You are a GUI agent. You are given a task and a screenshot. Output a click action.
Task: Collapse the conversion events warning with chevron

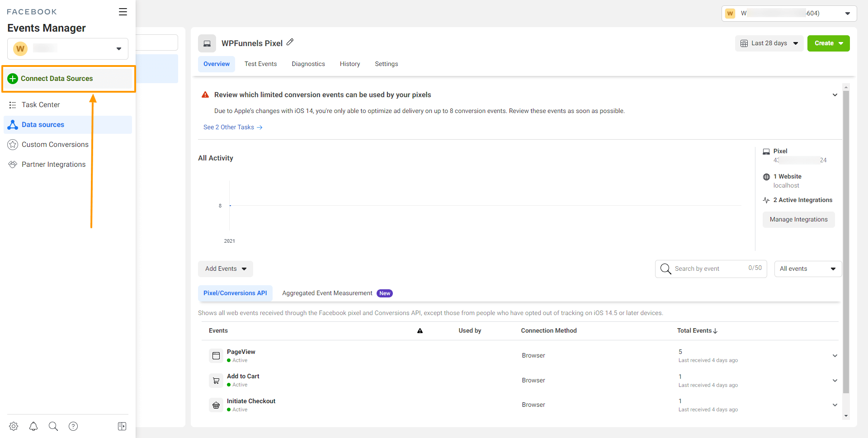click(x=835, y=95)
